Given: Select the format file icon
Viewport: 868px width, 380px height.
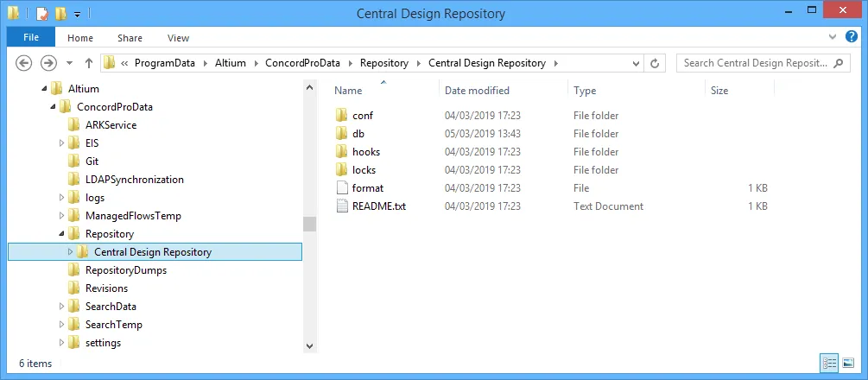Looking at the screenshot, I should [x=342, y=188].
